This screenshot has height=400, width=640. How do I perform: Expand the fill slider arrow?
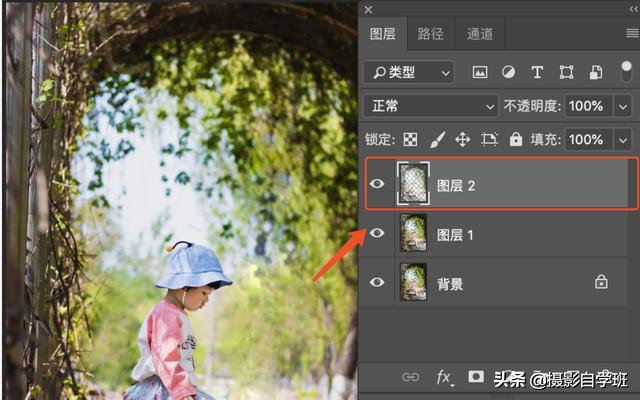622,140
